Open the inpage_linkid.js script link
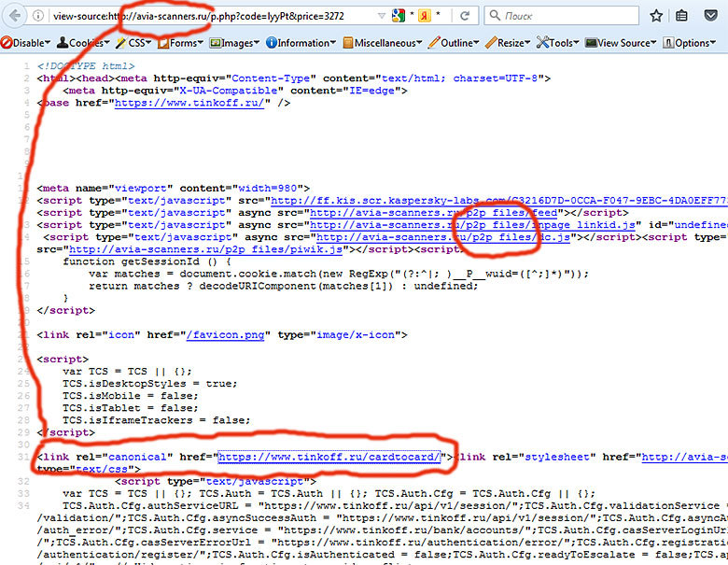Screen dimensions: 728x565 [x=472, y=224]
